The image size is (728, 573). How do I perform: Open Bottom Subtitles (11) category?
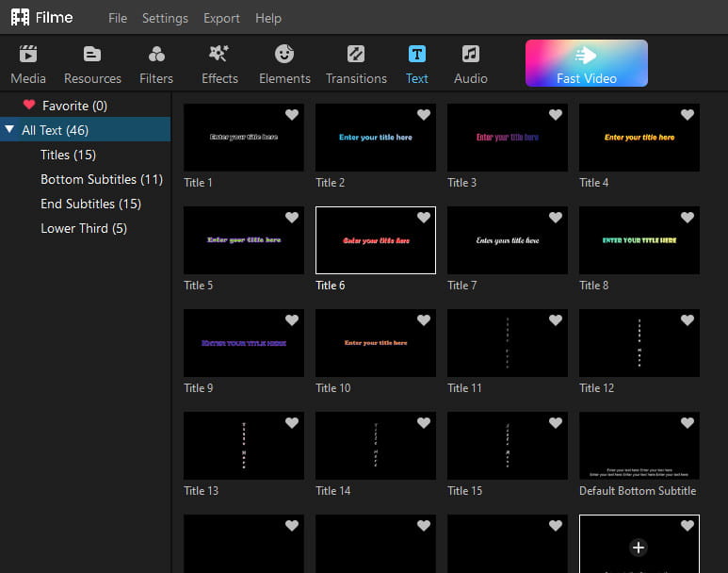click(x=101, y=179)
